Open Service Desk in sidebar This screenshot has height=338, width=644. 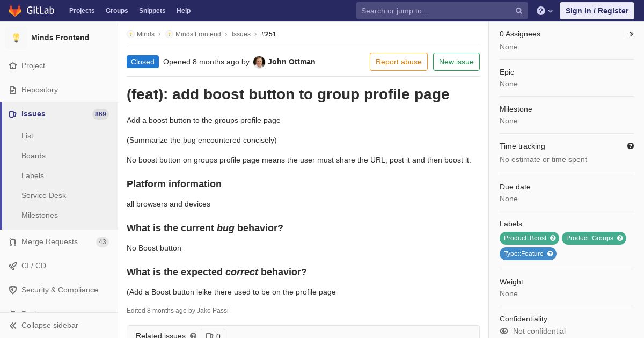click(x=43, y=196)
